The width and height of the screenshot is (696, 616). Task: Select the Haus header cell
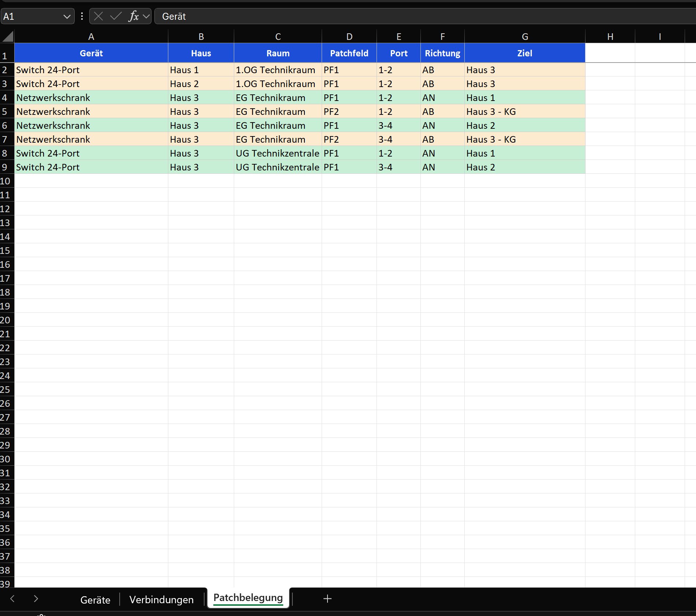201,53
